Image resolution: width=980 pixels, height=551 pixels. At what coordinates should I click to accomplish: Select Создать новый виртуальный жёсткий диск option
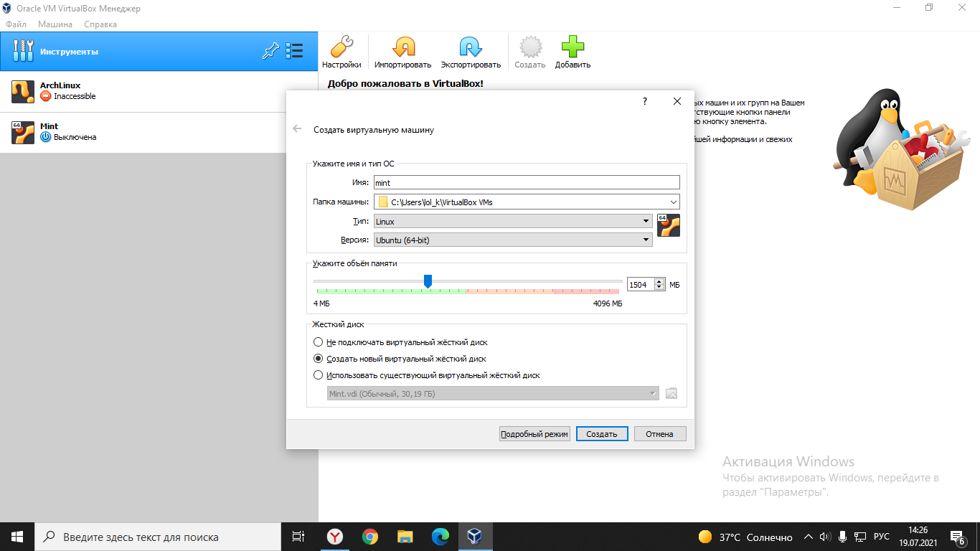[318, 358]
